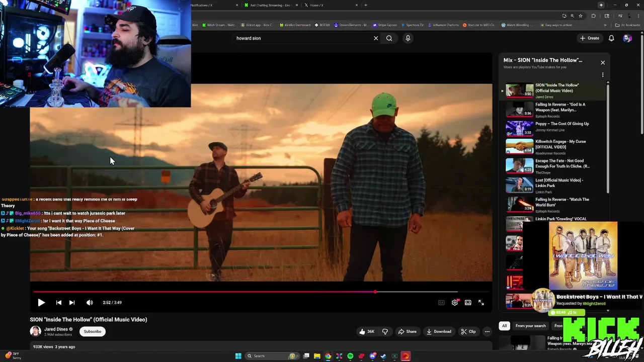
Task: Open Youtube to MP3 Converter bookmark
Action: click(479, 25)
